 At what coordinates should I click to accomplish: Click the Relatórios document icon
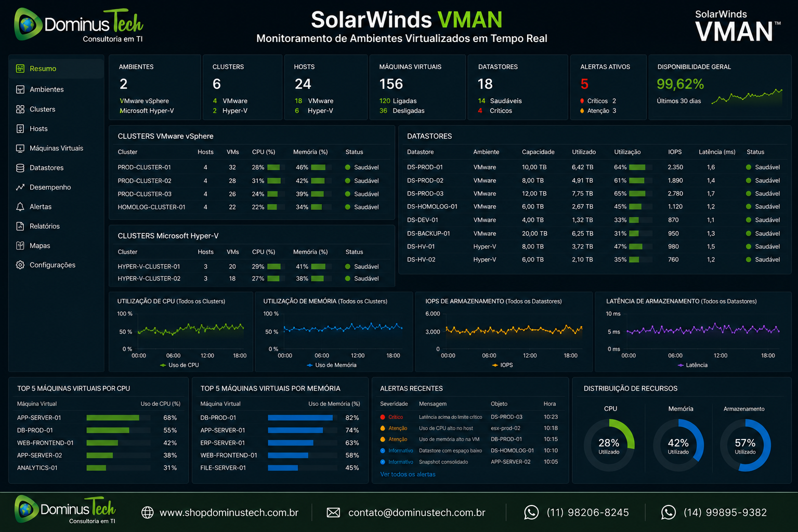[20, 226]
